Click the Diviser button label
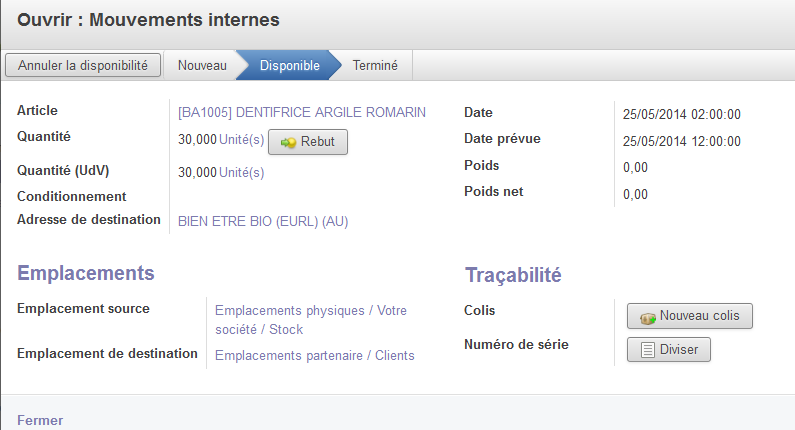 (679, 350)
